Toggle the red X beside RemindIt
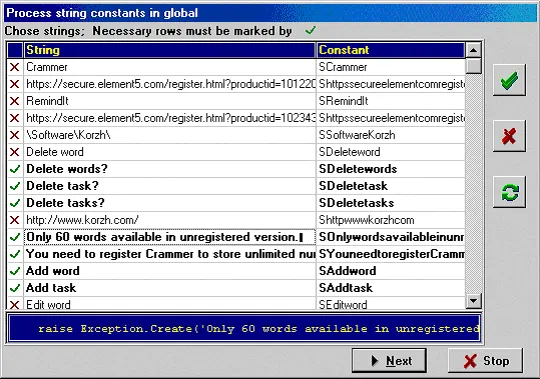540x379 pixels. click(15, 101)
